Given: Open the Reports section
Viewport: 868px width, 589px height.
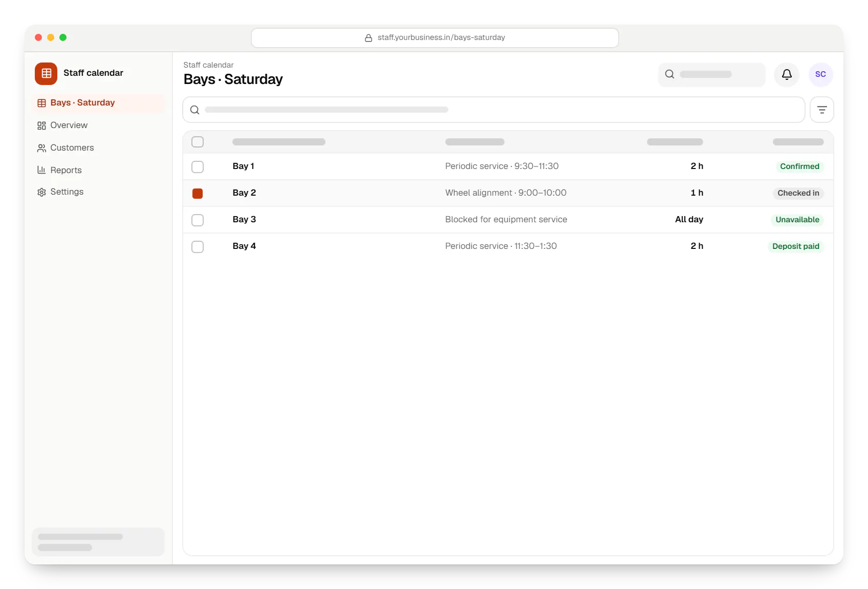Looking at the screenshot, I should point(98,170).
